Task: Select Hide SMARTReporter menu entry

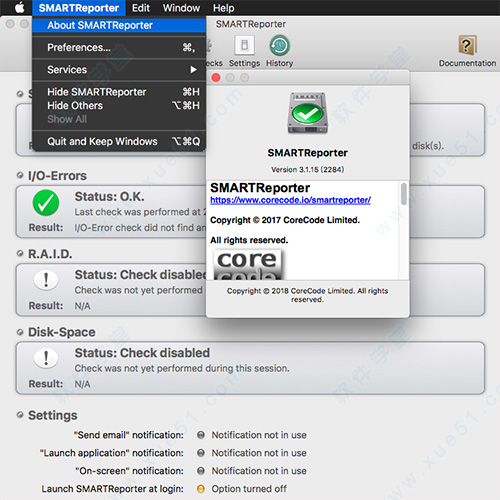Action: (x=119, y=92)
